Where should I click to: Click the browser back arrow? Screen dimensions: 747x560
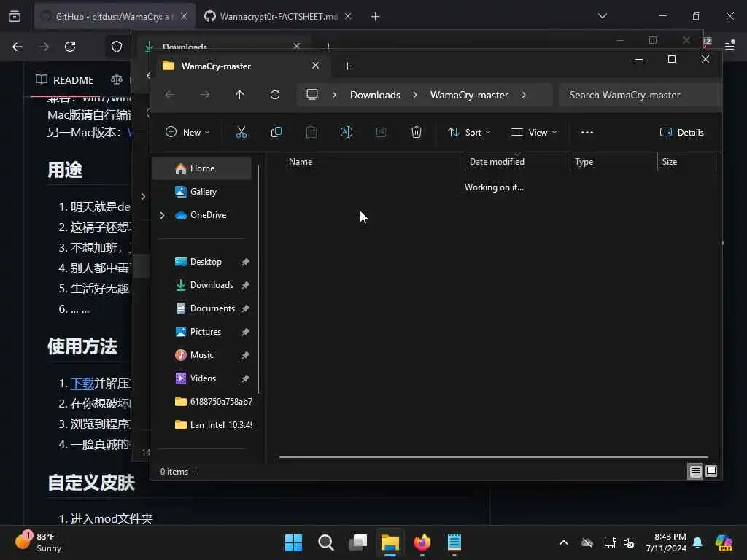[18, 47]
